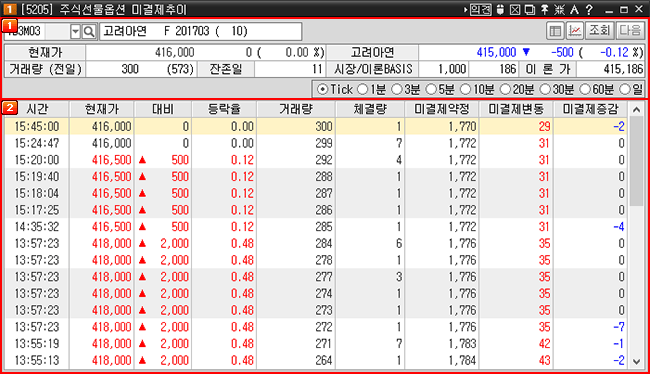Select the 일 (daily) radio button
Image resolution: width=650 pixels, height=374 pixels.
[625, 89]
